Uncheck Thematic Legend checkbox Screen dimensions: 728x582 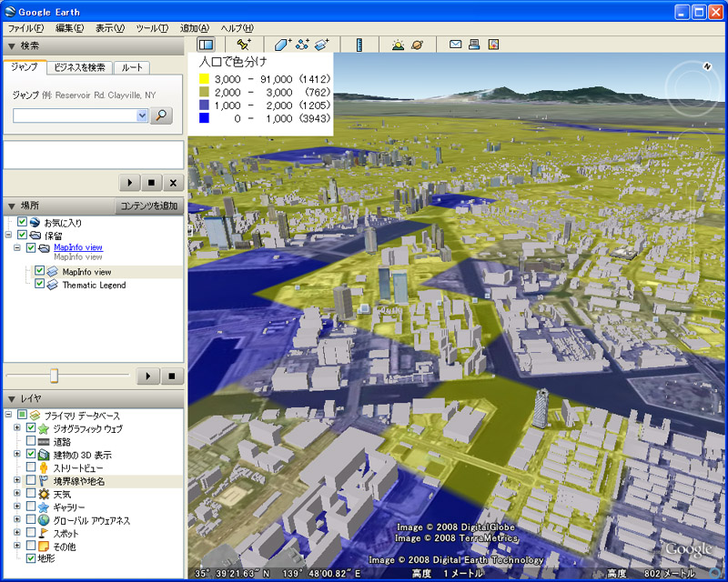39,283
